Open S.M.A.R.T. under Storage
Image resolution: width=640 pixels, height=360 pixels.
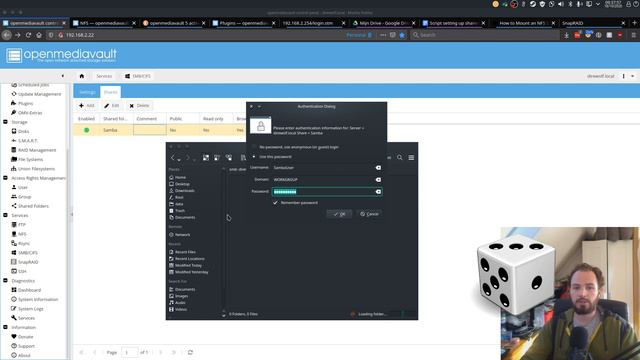[x=27, y=141]
